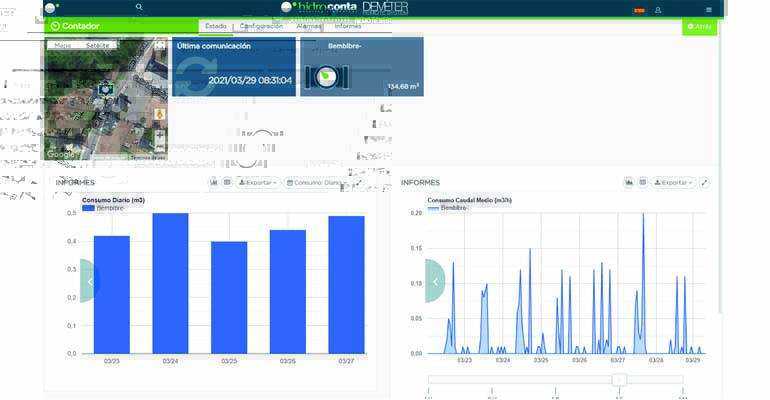Image resolution: width=770 pixels, height=400 pixels.
Task: Click the Contador section icon
Action: tap(55, 26)
